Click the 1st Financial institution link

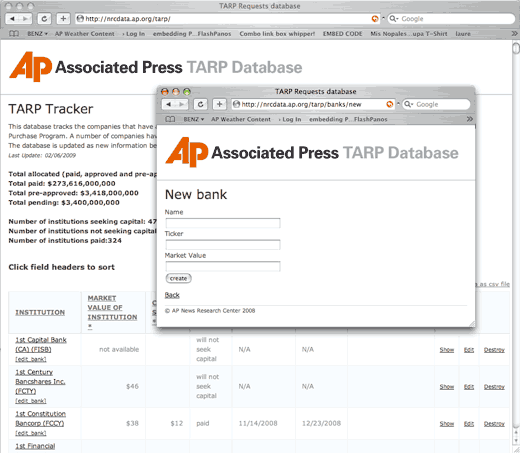[35, 446]
